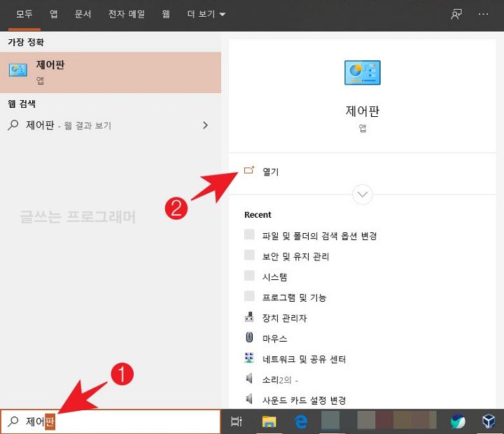Open Task View from the taskbar
This screenshot has height=434, width=504.
pos(237,421)
